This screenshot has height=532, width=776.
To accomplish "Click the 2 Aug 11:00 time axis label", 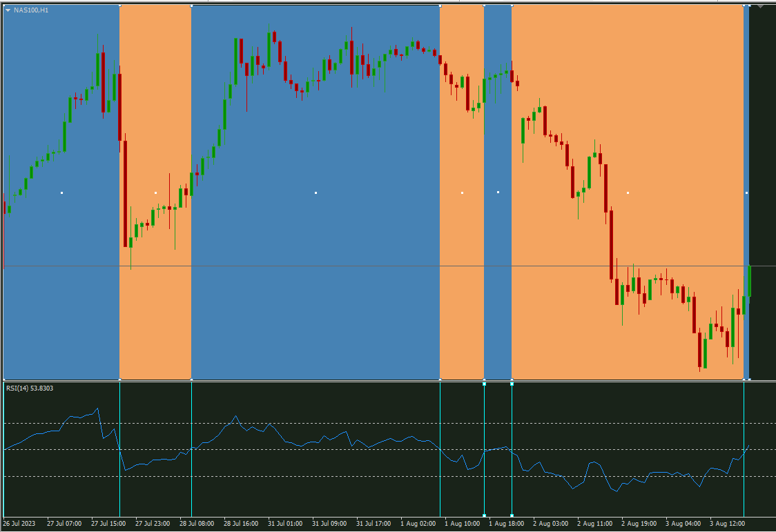I will [594, 524].
